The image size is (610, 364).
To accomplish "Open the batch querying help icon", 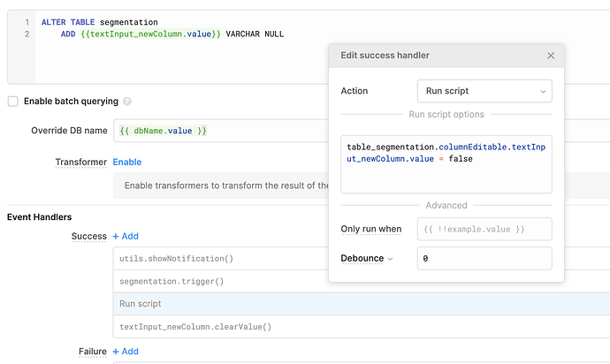I will tap(127, 102).
